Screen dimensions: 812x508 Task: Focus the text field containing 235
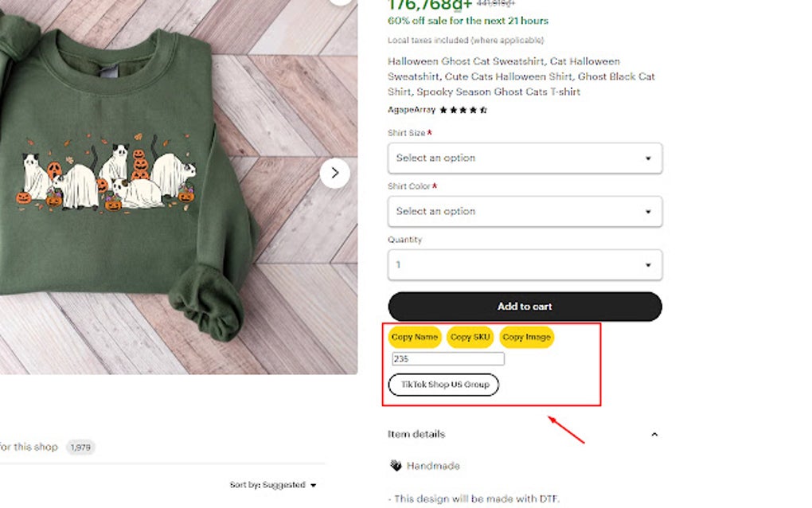pos(448,359)
